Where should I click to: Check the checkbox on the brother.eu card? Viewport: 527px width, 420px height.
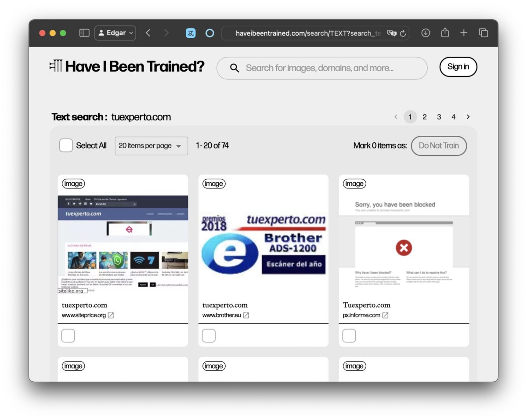(x=209, y=336)
